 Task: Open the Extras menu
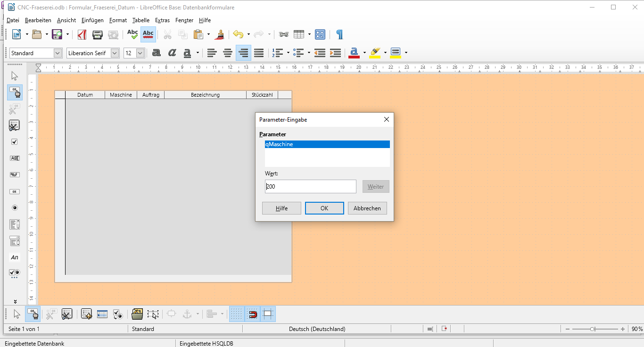pyautogui.click(x=162, y=20)
